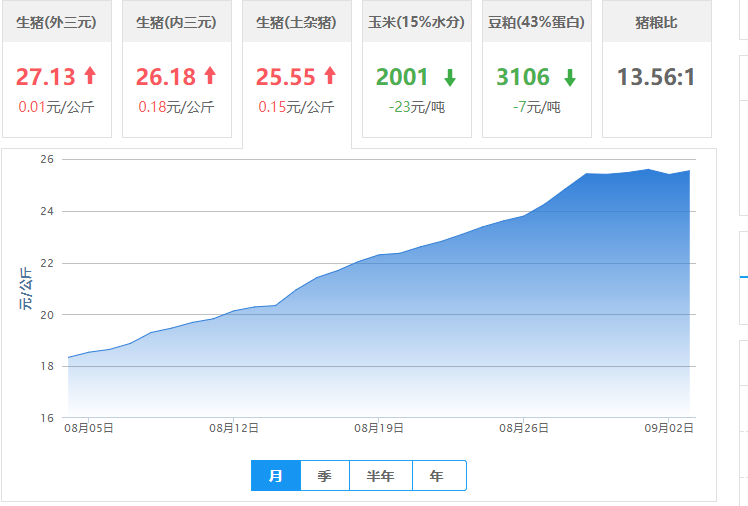Open the 豆粕(43%蛋白) price card
748x506 pixels.
(537, 69)
